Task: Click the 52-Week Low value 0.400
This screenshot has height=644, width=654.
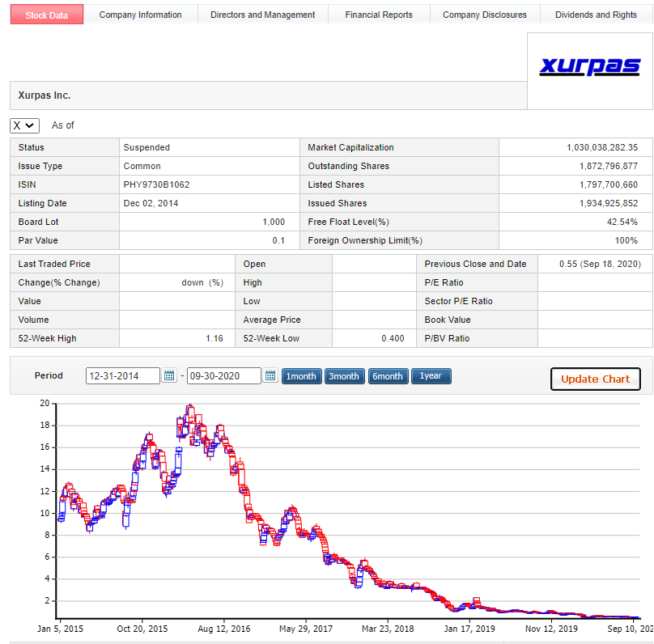Action: click(393, 338)
